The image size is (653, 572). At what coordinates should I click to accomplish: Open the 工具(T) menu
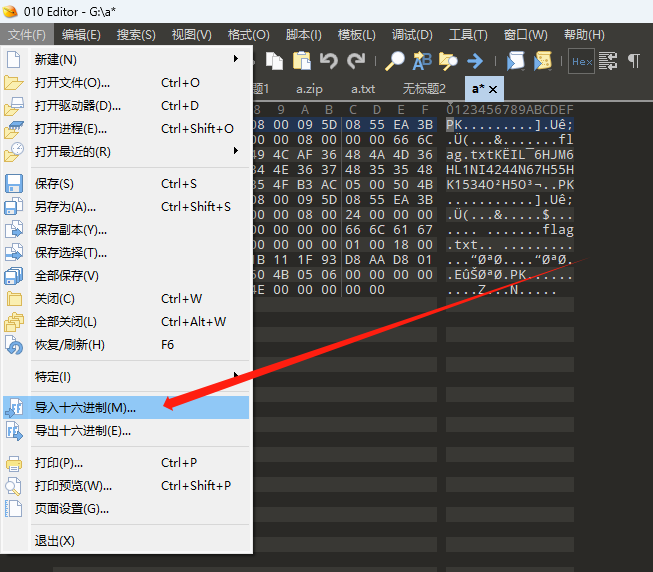tap(469, 35)
